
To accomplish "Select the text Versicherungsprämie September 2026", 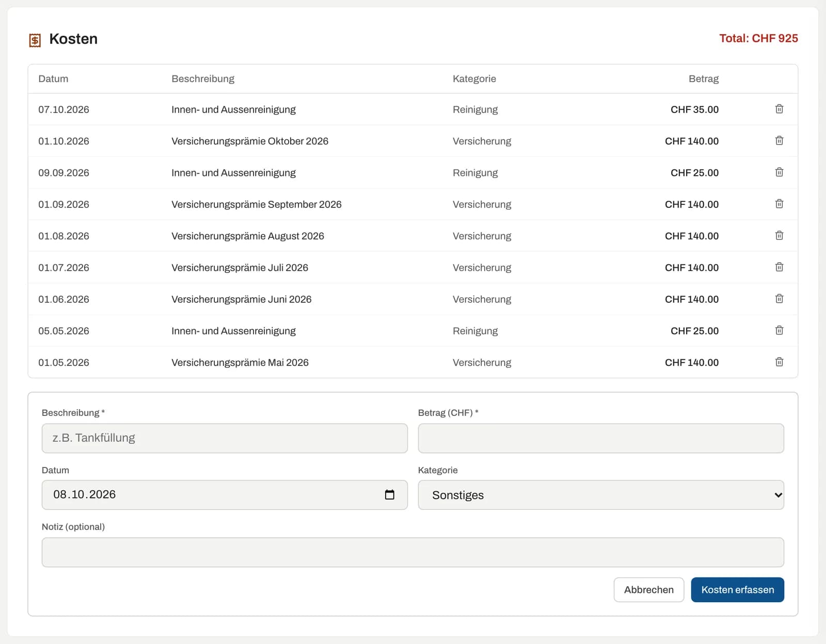I will [257, 204].
